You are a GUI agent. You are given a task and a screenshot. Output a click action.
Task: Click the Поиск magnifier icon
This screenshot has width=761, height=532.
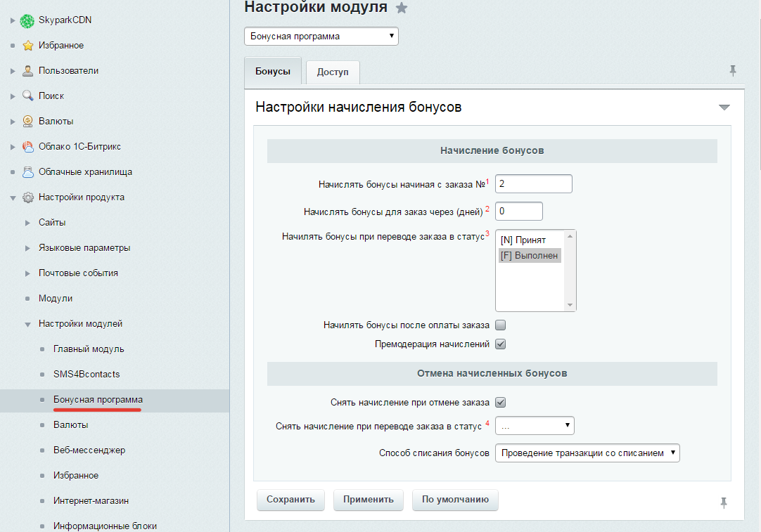27,96
